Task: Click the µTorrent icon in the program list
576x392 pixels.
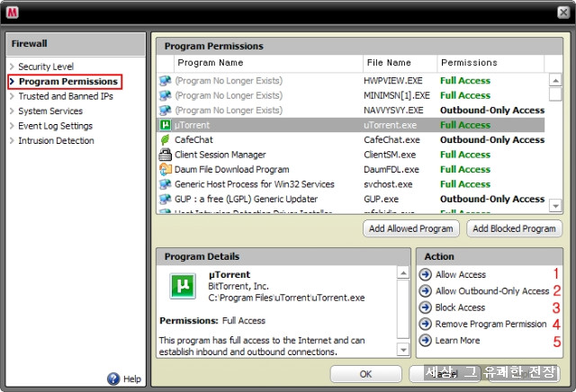Action: pyautogui.click(x=165, y=125)
